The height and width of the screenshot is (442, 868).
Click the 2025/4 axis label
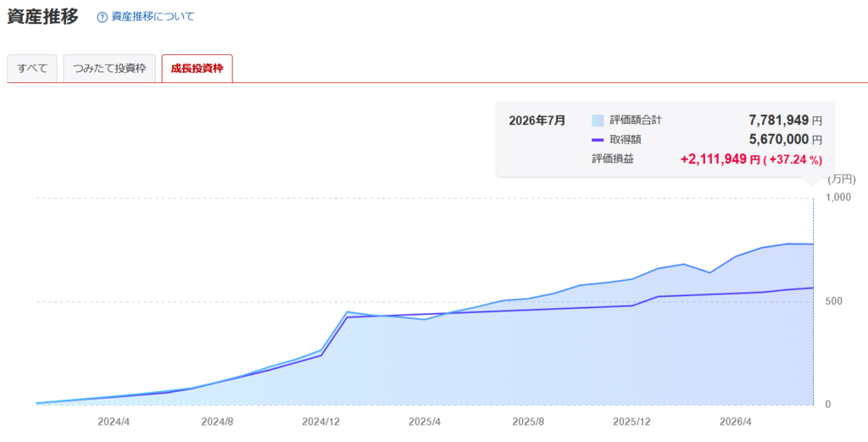[425, 422]
